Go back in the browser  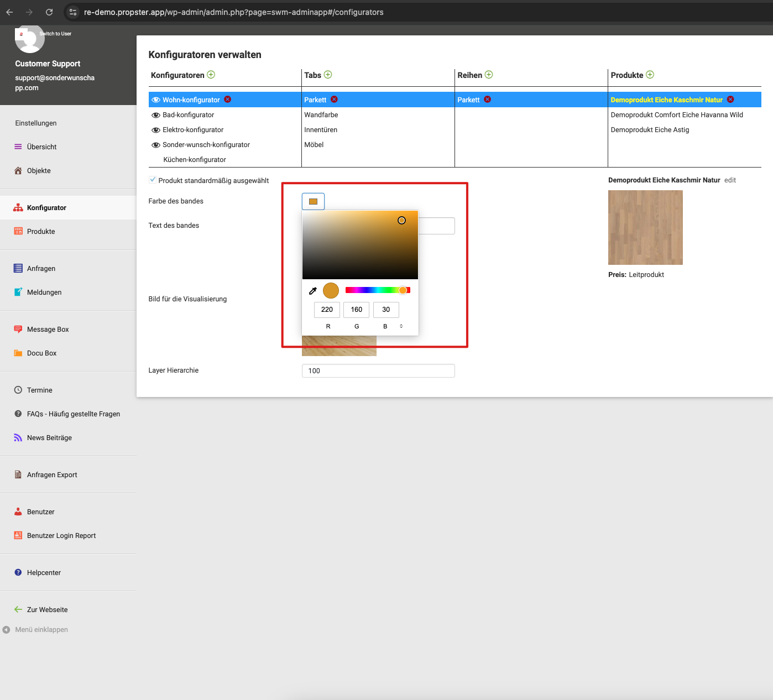pos(9,12)
